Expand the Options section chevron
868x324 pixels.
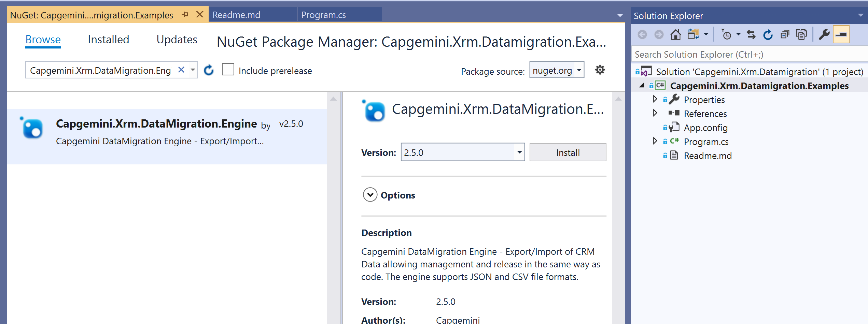tap(370, 195)
